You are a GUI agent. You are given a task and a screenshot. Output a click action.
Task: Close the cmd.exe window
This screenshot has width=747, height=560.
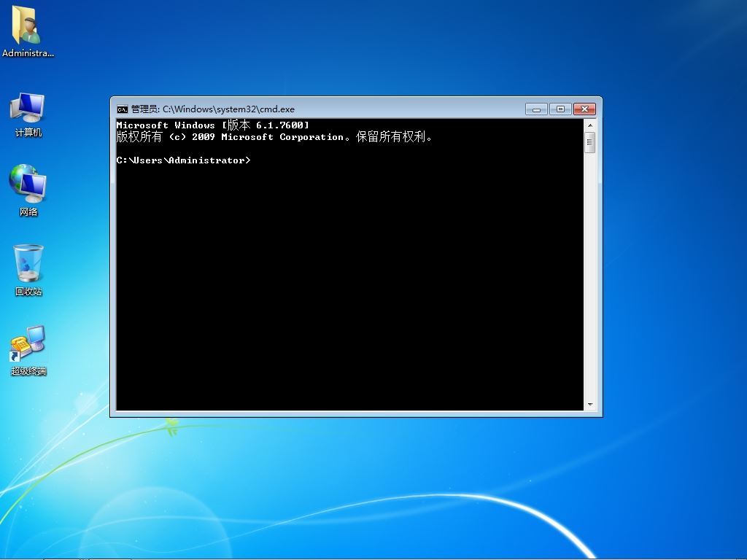(x=584, y=109)
